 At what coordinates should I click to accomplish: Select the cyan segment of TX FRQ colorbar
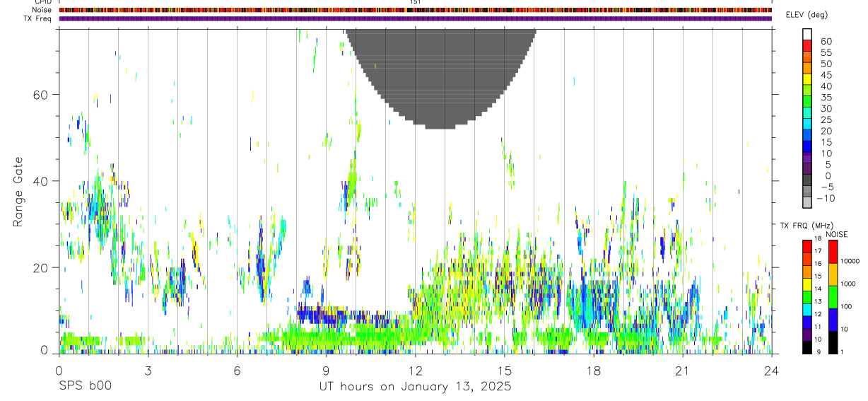[x=807, y=308]
